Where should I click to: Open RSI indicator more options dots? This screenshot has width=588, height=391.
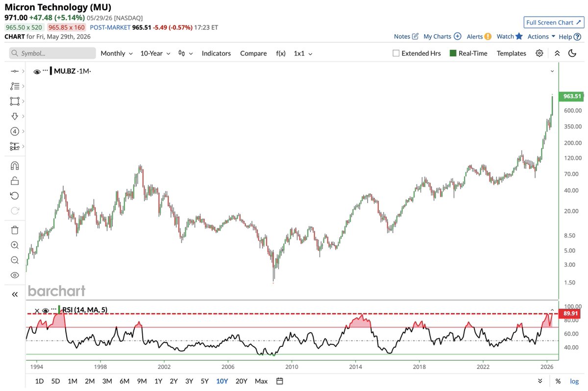tap(54, 310)
